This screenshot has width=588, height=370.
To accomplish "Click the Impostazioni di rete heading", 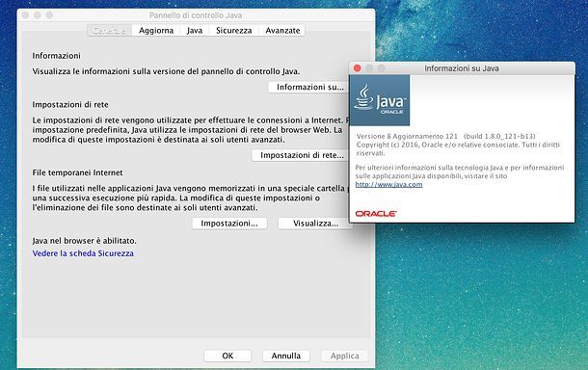I will tap(70, 105).
